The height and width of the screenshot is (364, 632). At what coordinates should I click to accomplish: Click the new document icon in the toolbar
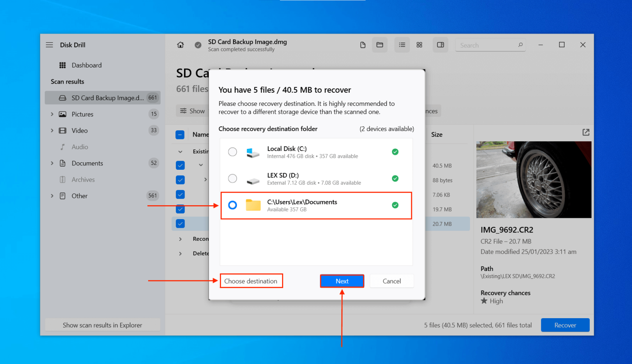pyautogui.click(x=363, y=45)
